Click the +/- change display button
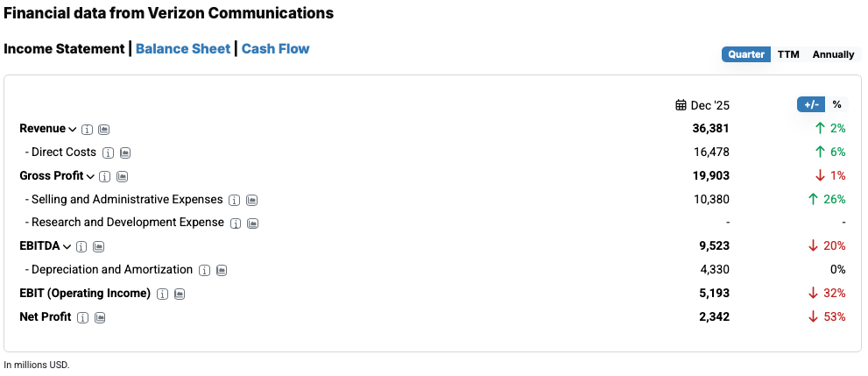 point(811,104)
